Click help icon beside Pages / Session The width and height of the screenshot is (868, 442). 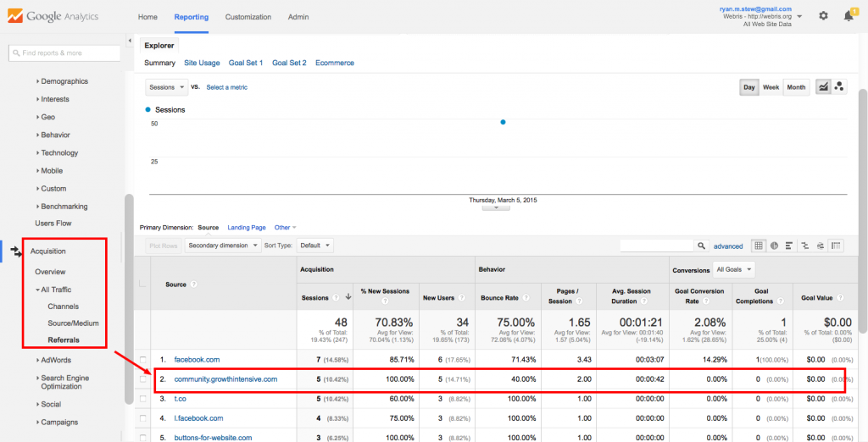[x=579, y=302]
